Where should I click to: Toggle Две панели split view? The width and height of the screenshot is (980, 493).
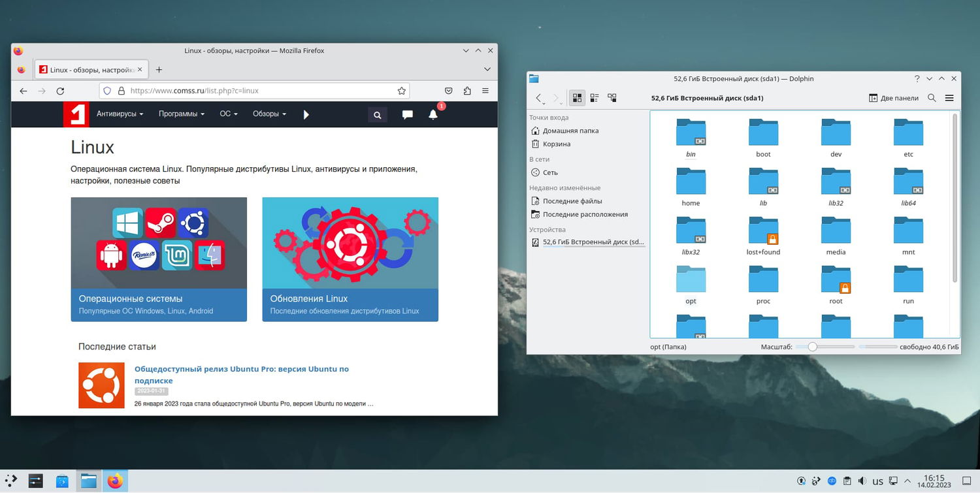pos(894,98)
